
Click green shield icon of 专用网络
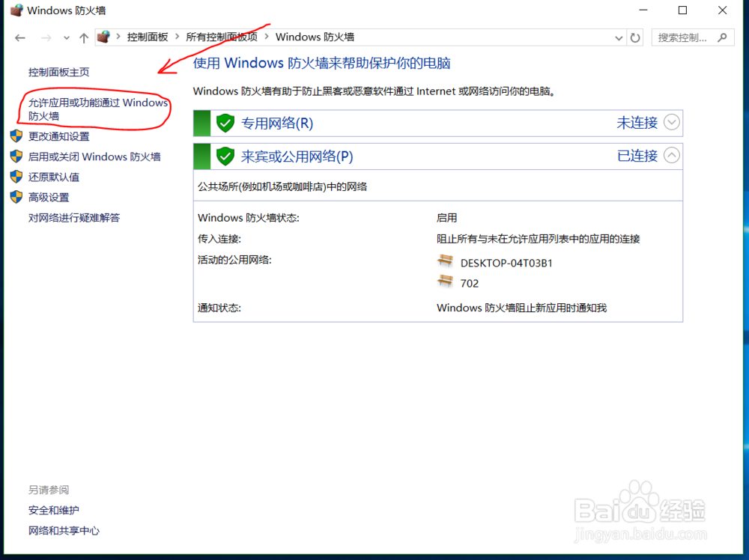(225, 124)
